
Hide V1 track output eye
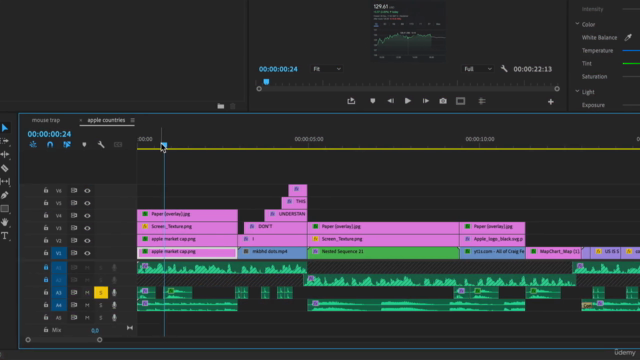[x=87, y=253]
